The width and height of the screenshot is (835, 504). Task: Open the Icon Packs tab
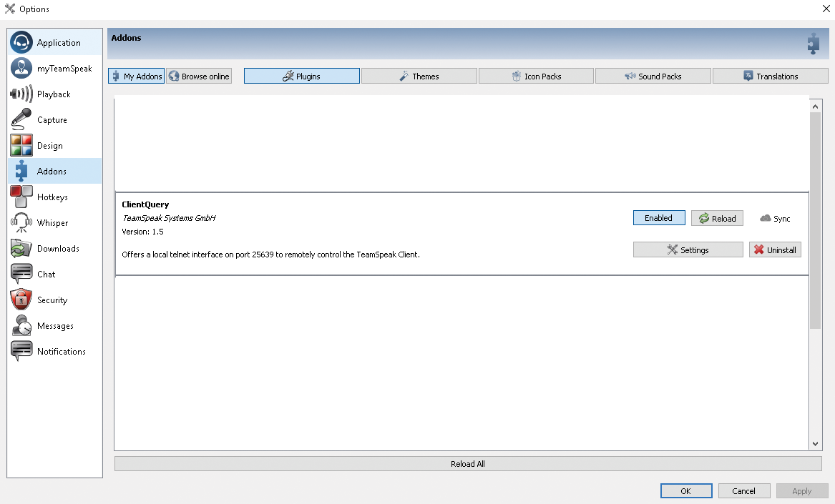point(536,76)
